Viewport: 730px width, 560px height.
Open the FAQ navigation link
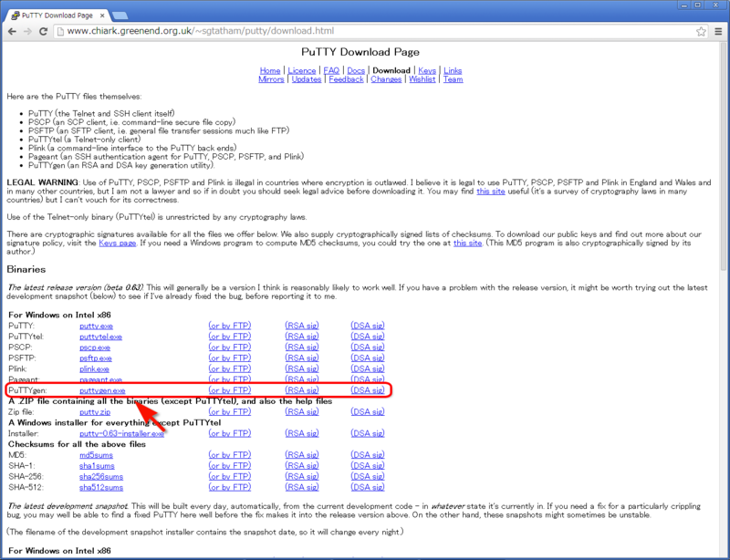331,70
